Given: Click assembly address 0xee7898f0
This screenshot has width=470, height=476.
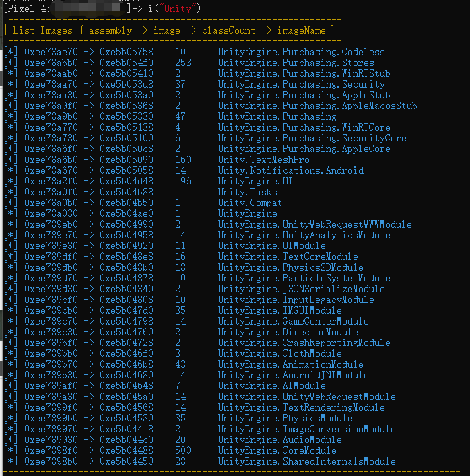Looking at the screenshot, I should (x=51, y=450).
